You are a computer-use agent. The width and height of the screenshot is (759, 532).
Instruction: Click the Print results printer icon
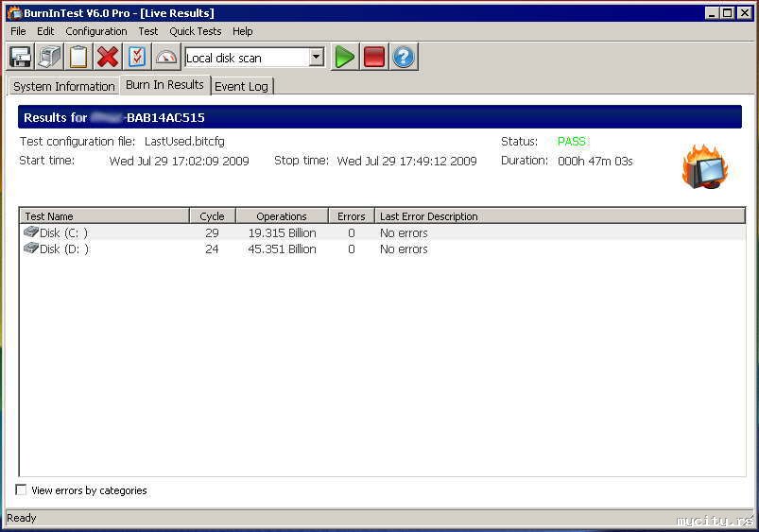[x=49, y=57]
